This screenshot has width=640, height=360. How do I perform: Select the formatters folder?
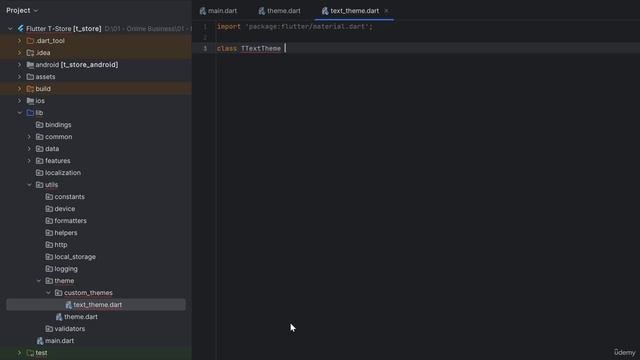click(70, 221)
